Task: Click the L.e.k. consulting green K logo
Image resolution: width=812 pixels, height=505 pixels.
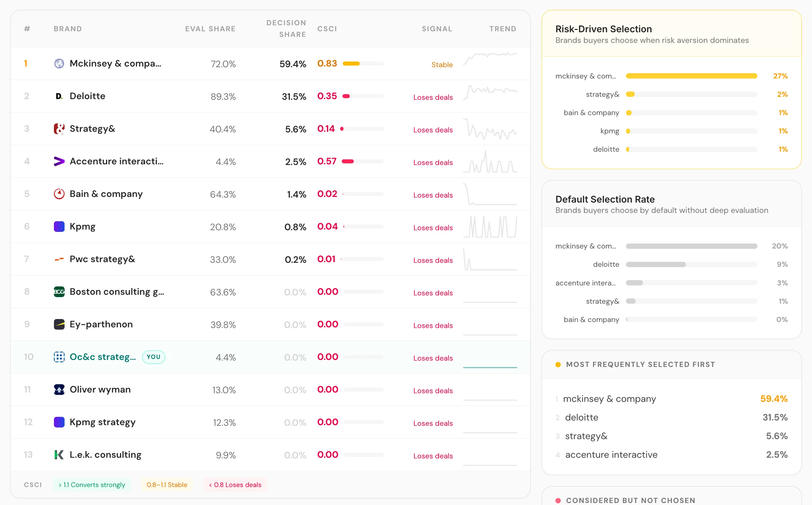Action: pos(59,454)
